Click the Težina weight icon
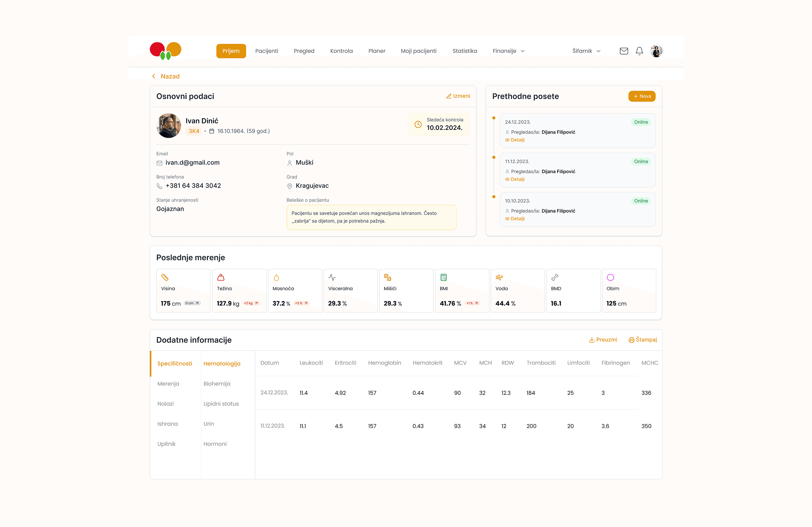Screen dimensions: 812x527 (221, 277)
